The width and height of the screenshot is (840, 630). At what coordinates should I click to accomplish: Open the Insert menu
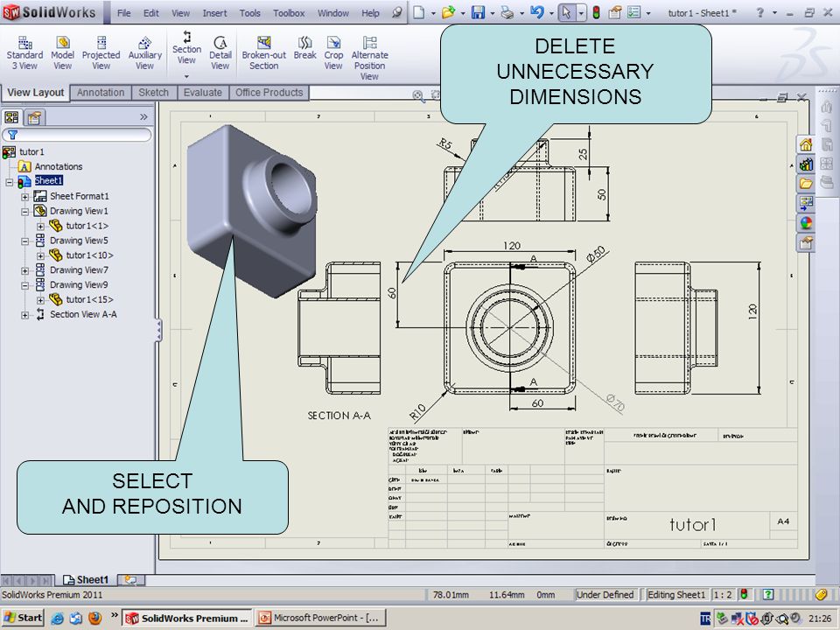click(x=214, y=13)
